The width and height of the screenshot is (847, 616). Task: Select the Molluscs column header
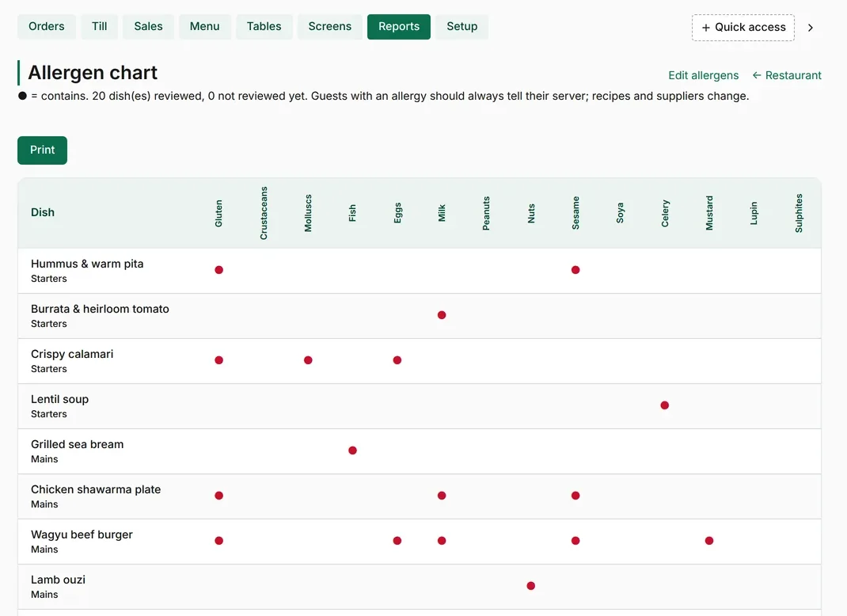308,214
